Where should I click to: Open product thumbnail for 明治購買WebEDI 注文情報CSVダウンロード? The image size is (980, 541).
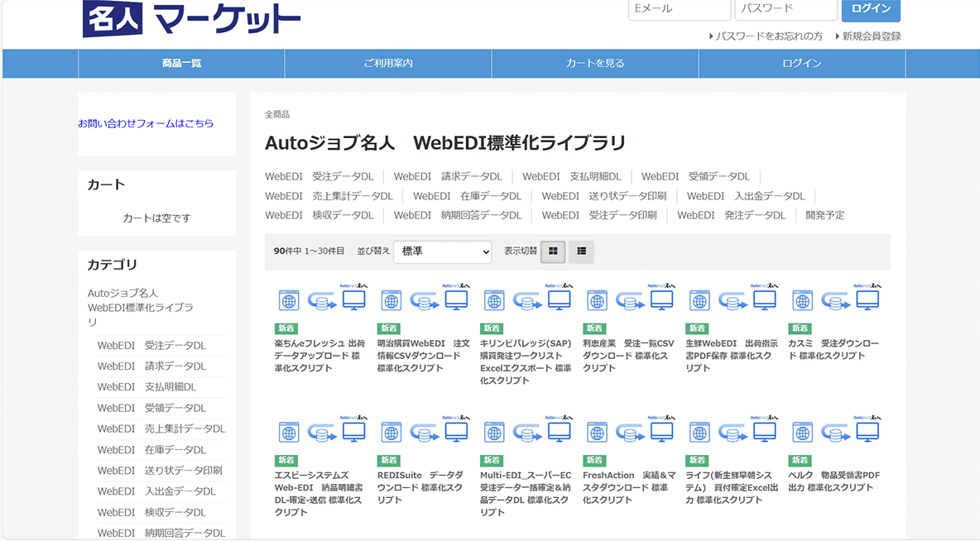tap(424, 298)
